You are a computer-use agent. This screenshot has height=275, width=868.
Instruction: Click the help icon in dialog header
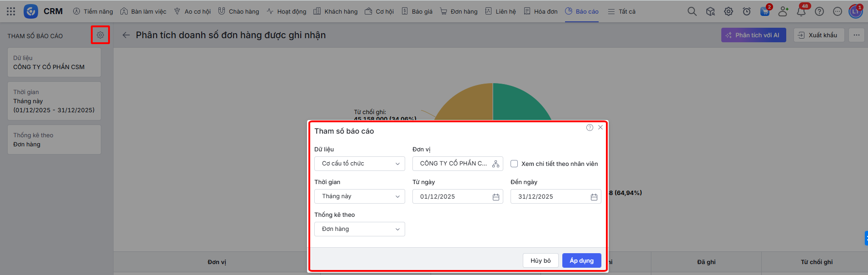pos(590,128)
